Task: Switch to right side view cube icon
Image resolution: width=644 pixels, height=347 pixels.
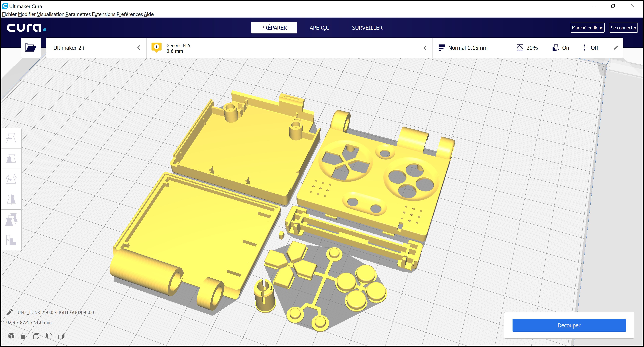Action: pos(61,335)
